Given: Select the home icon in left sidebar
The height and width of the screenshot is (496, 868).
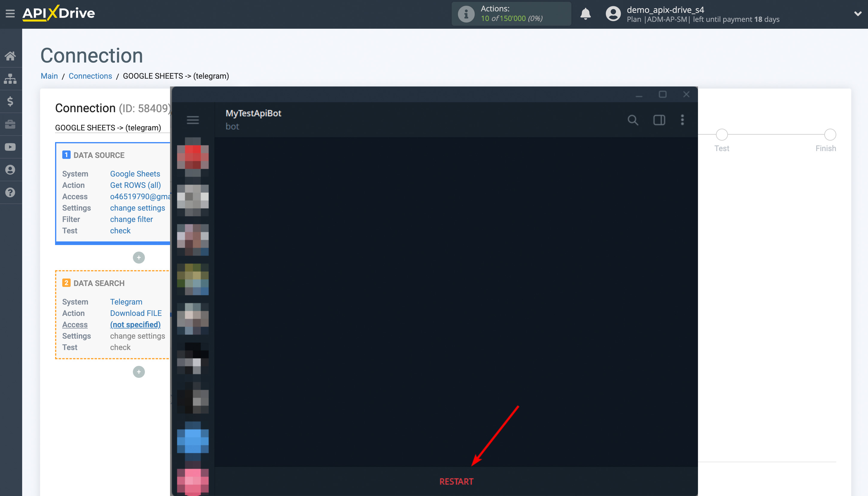Looking at the screenshot, I should click(x=10, y=56).
